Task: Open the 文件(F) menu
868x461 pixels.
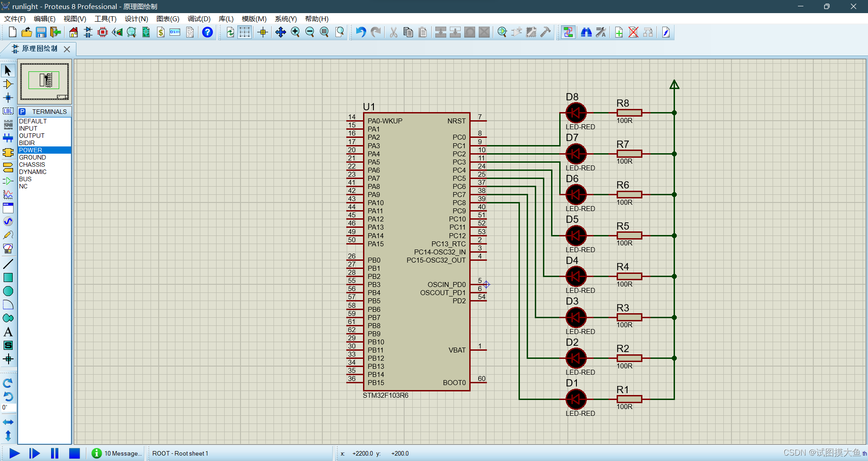Action: point(14,19)
